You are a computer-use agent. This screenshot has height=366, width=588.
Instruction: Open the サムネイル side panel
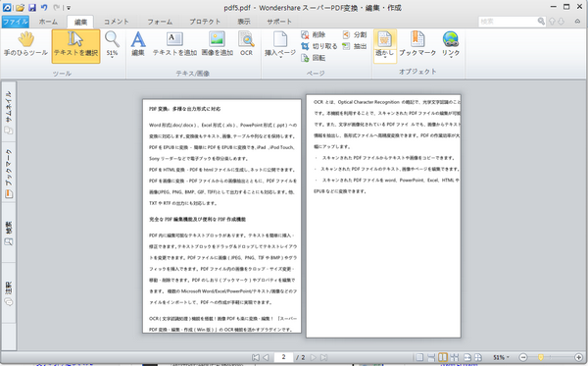[9, 112]
